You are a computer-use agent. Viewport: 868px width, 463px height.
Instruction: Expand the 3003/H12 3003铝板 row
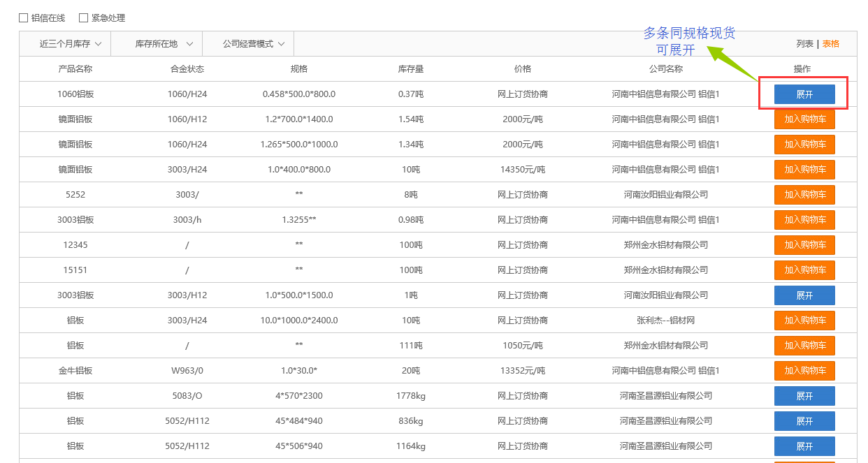[804, 295]
